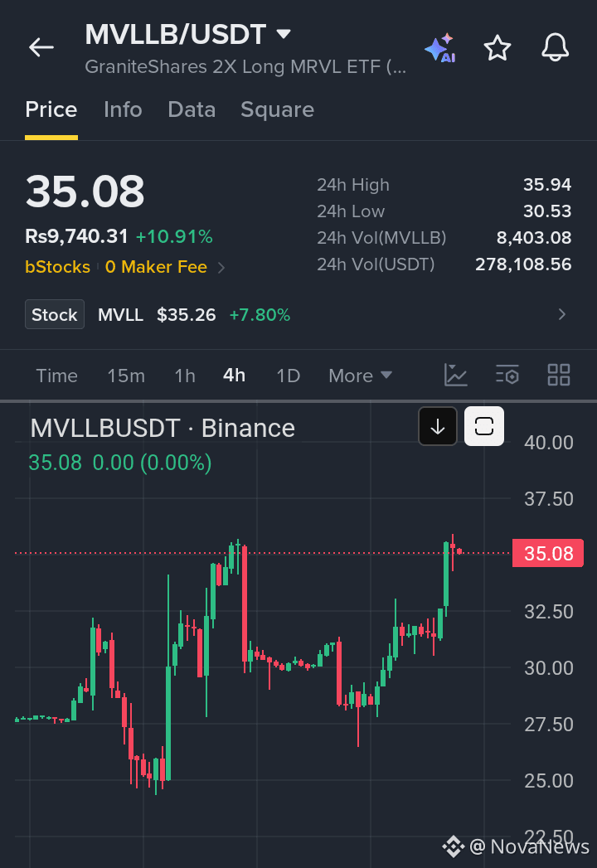Click the 24h Vol(MVLLB) value 8,403.08

[534, 237]
